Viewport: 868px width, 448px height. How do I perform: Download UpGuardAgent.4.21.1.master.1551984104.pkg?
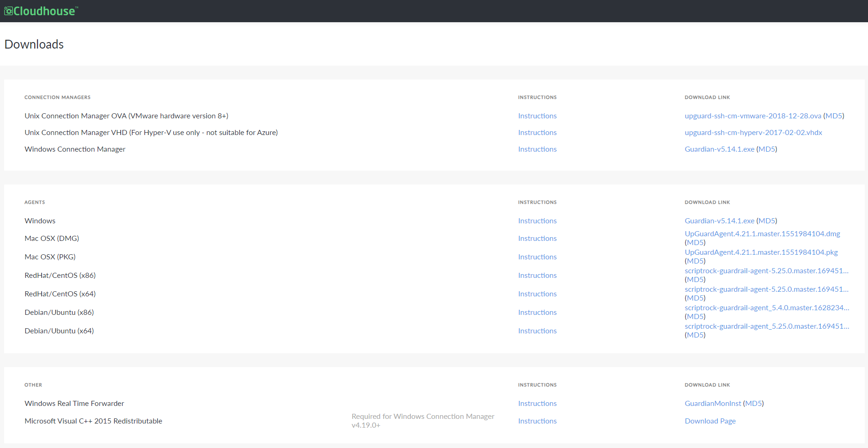point(761,252)
